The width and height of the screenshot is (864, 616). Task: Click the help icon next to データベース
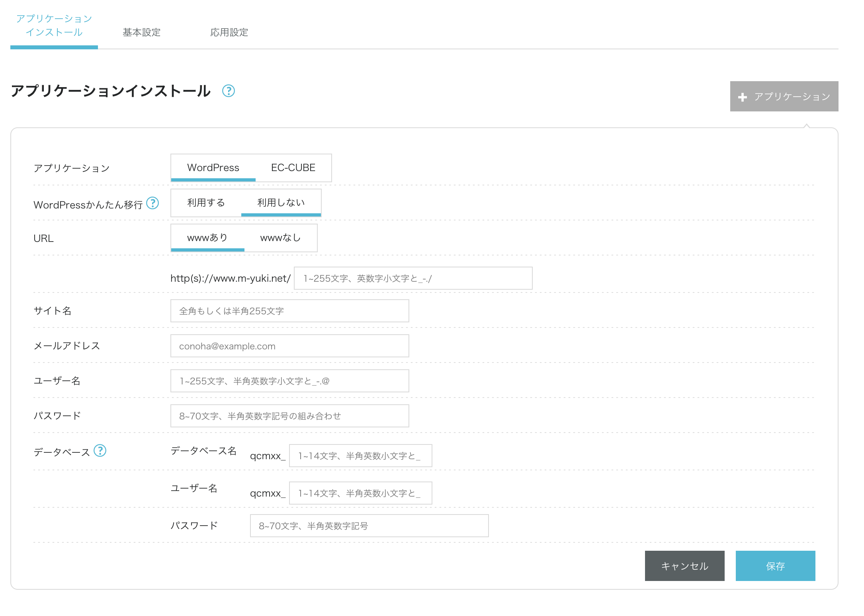(x=100, y=450)
